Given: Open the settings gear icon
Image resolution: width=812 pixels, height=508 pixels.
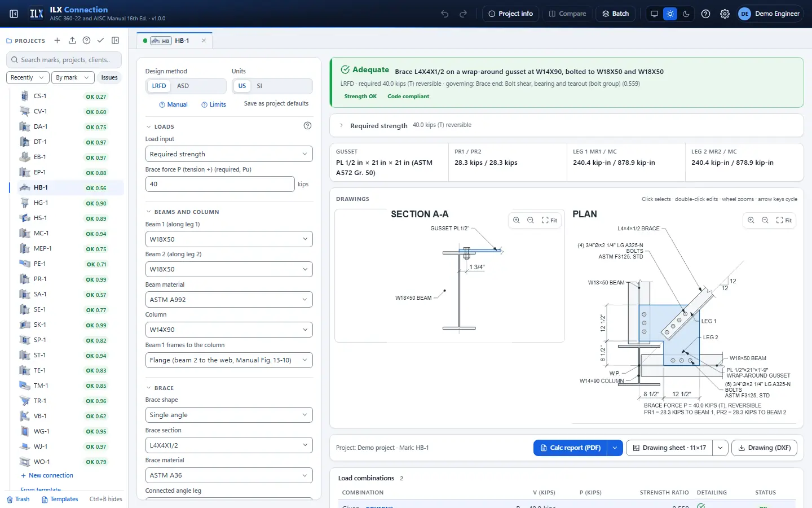Looking at the screenshot, I should 725,14.
